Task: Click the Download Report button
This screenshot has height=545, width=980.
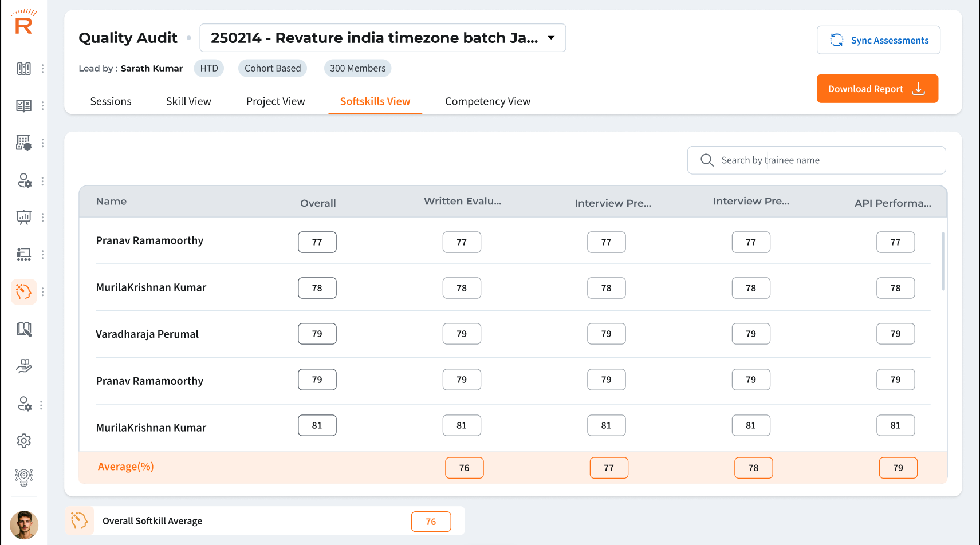Action: point(877,89)
